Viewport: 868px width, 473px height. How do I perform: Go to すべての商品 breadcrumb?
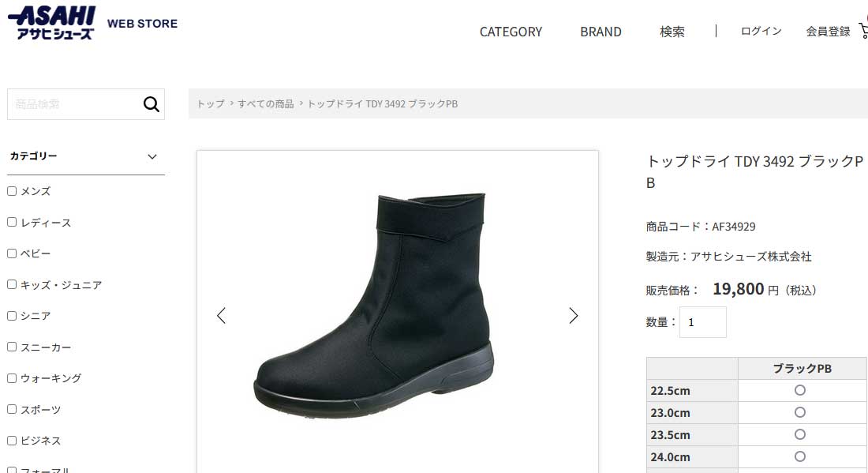point(266,103)
